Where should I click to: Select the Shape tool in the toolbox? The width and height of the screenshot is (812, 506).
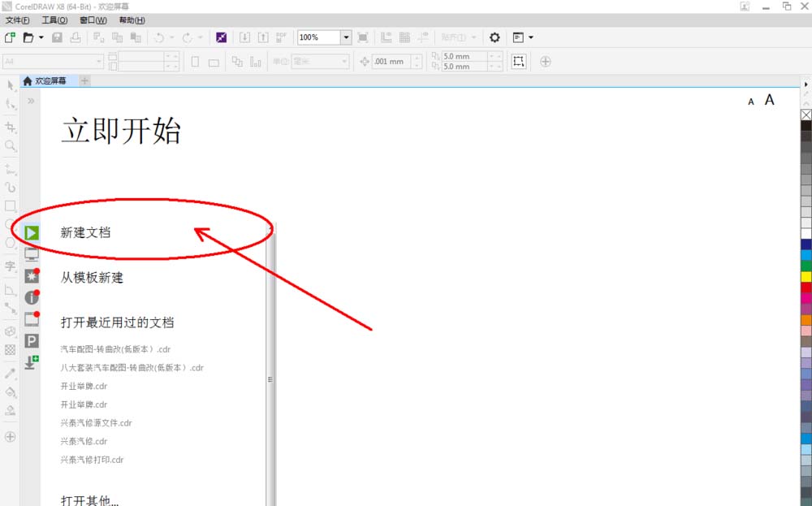coord(11,105)
